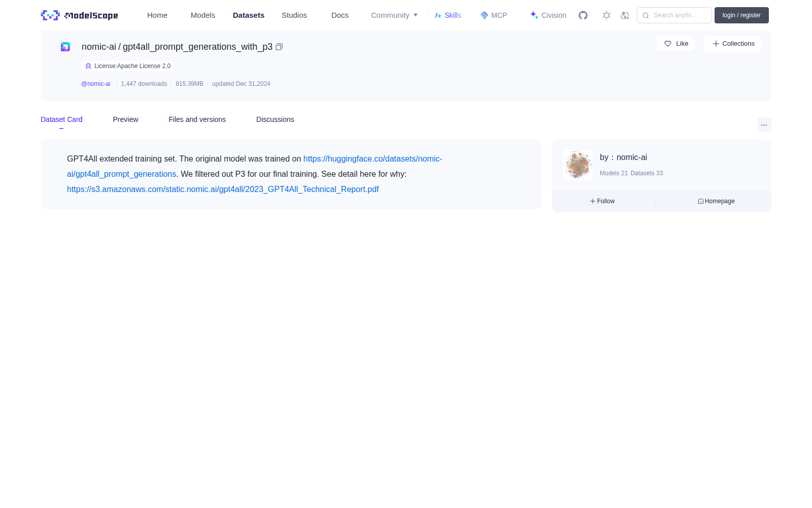The height and width of the screenshot is (508, 812).
Task: Click the Datasets 33 count
Action: [647, 173]
